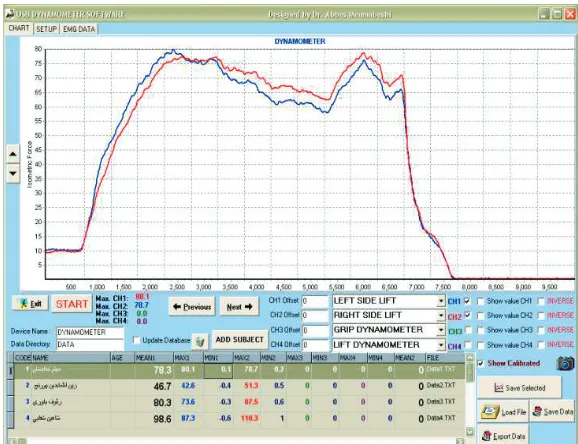Click the NAME column header
Viewport: 578px width, 444px height.
coord(71,358)
